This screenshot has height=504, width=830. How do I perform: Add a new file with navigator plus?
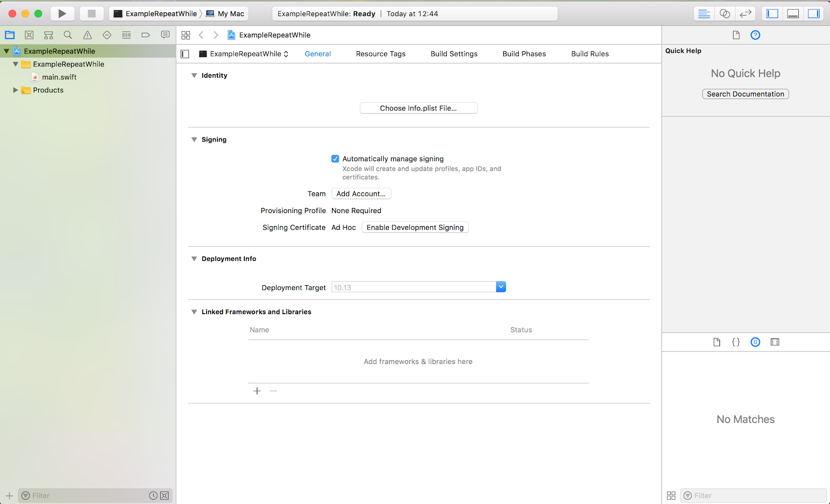coord(9,496)
